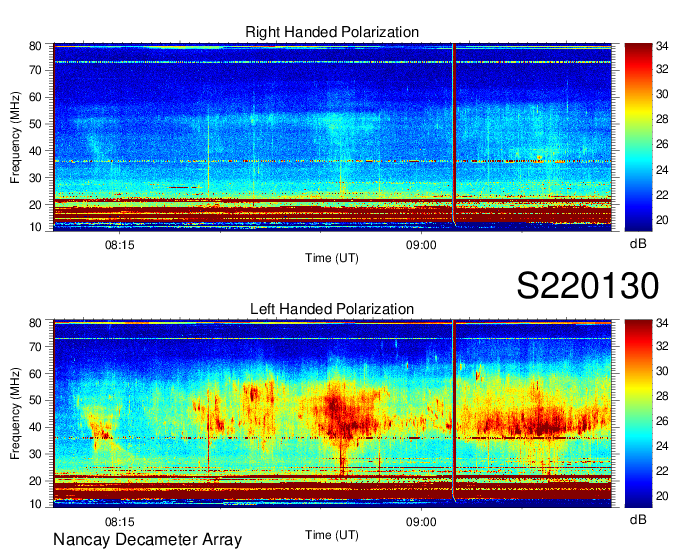Select the 08:15 tick under Left Handed plot
680x552 pixels.
120,522
